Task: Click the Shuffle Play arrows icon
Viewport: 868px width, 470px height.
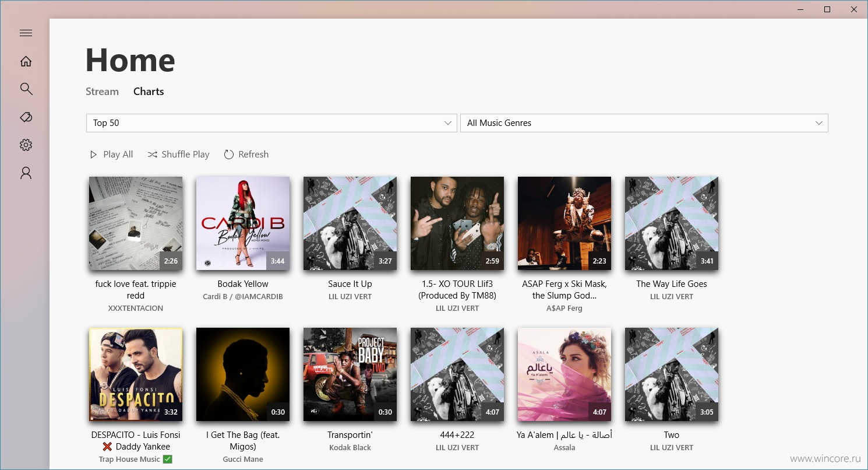Action: coord(153,155)
